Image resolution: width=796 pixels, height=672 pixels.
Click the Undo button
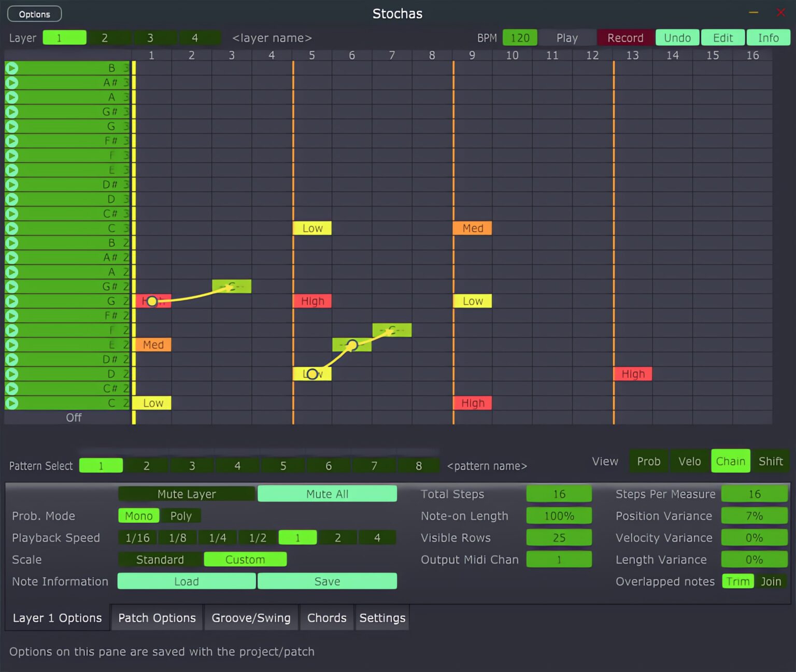[x=677, y=37]
